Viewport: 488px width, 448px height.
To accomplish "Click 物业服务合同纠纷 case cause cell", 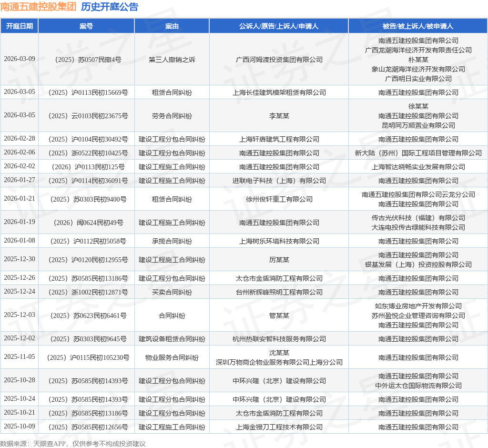I will coord(172,357).
